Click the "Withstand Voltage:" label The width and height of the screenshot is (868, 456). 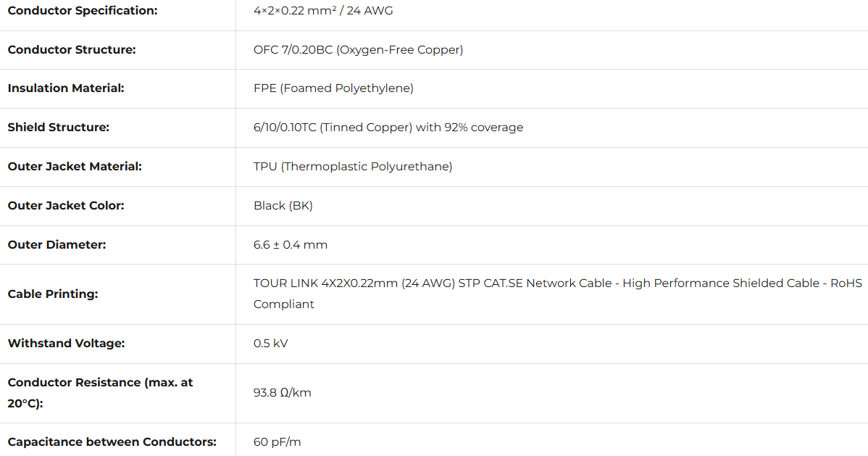pyautogui.click(x=66, y=344)
